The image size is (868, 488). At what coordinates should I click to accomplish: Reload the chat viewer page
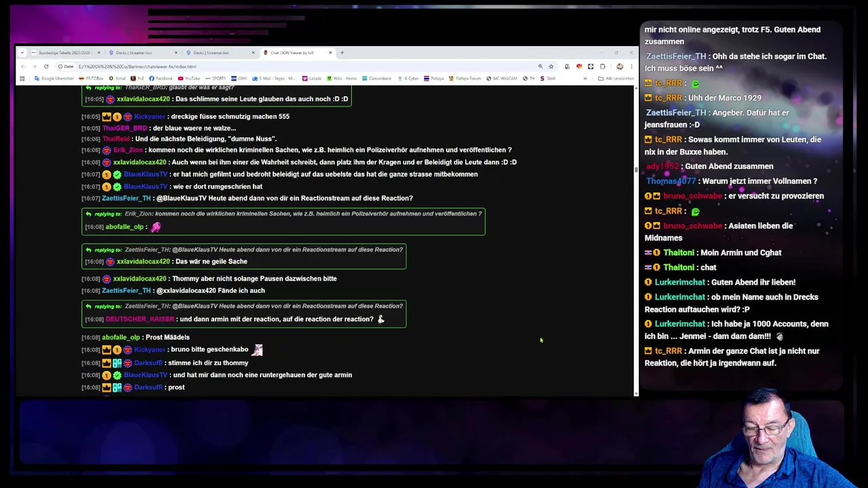(46, 66)
